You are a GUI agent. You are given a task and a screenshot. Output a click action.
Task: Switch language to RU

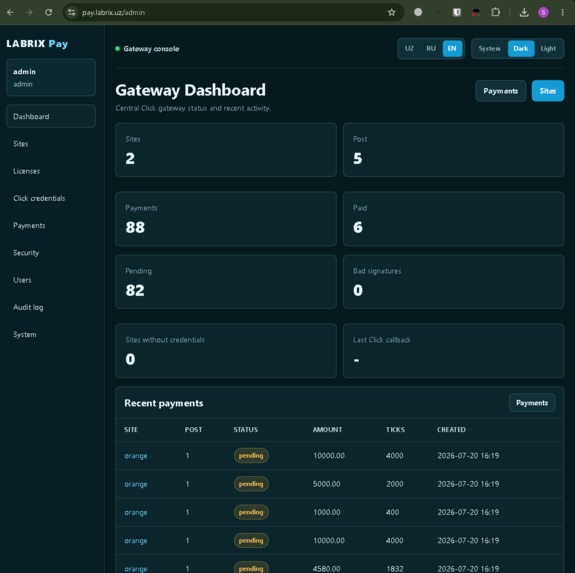pos(431,49)
